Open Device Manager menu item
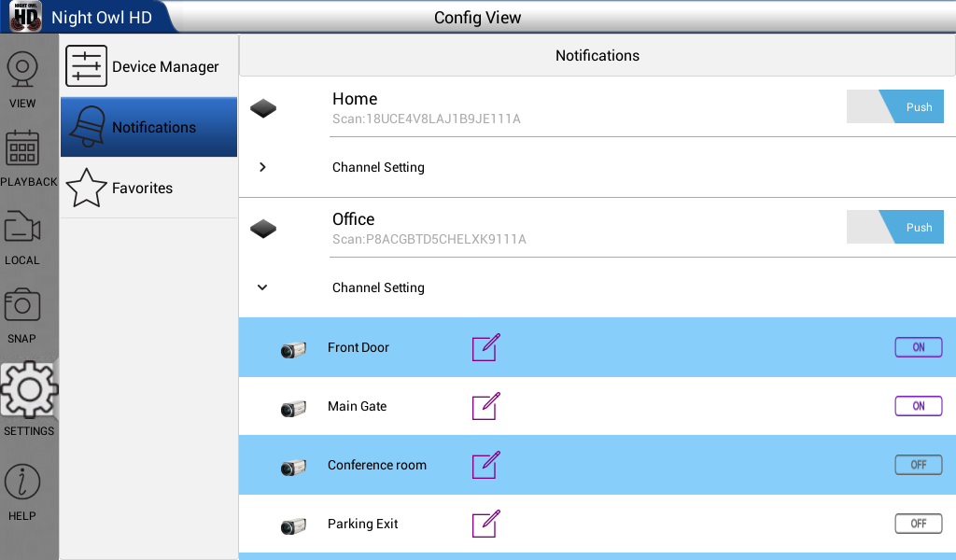Screen dimensions: 956x560 (x=148, y=66)
